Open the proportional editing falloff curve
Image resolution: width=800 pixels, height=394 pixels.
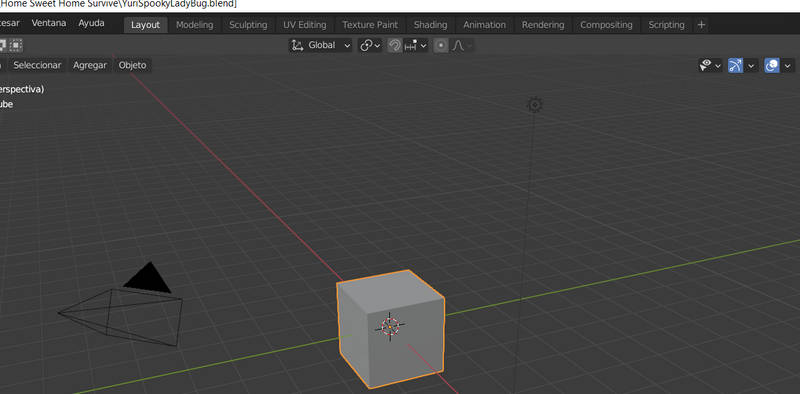461,45
